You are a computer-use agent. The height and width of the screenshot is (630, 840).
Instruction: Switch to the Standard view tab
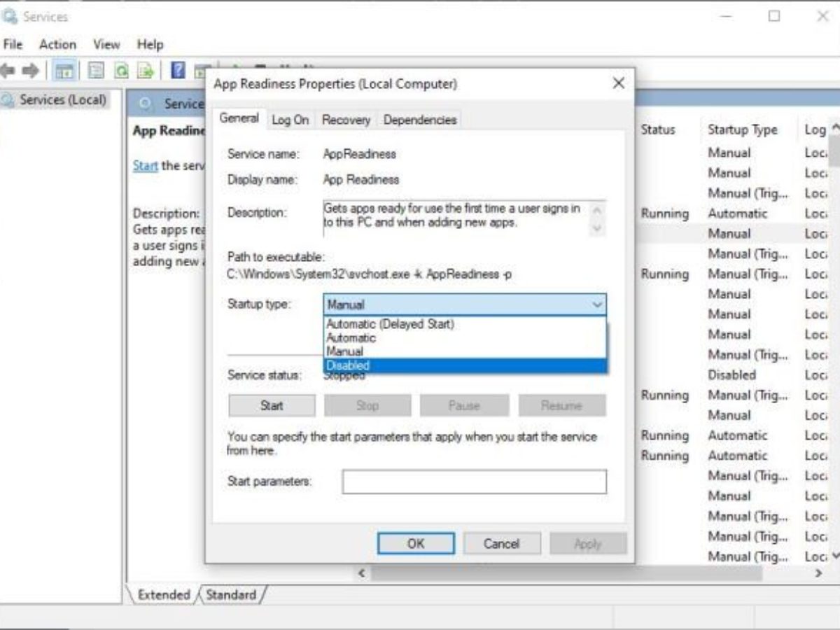coord(231,595)
